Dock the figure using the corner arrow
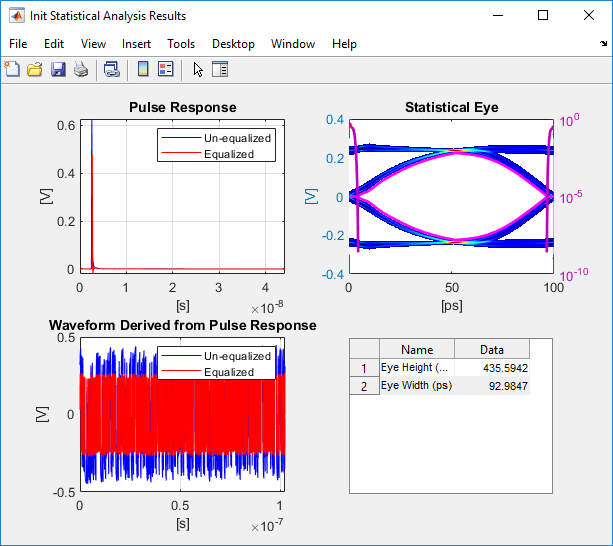613x546 pixels. pyautogui.click(x=604, y=43)
